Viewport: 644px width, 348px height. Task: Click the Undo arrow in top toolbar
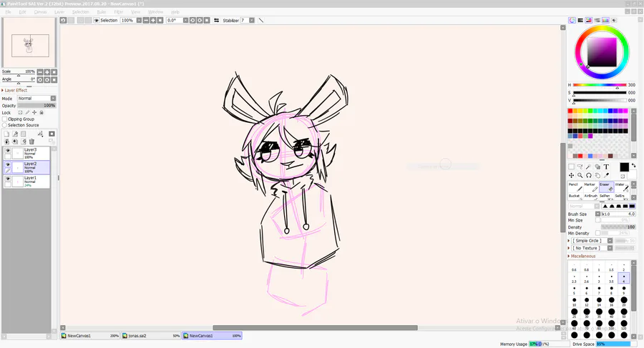coord(63,20)
